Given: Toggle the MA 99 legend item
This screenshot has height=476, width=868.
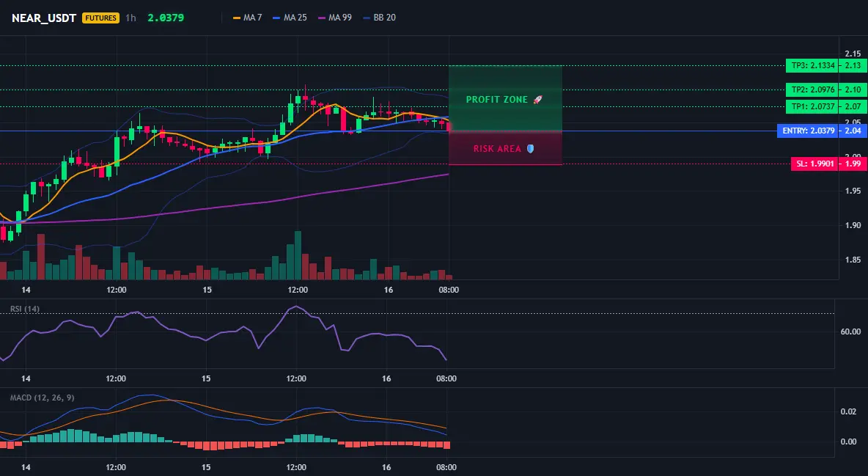Looking at the screenshot, I should tap(334, 18).
